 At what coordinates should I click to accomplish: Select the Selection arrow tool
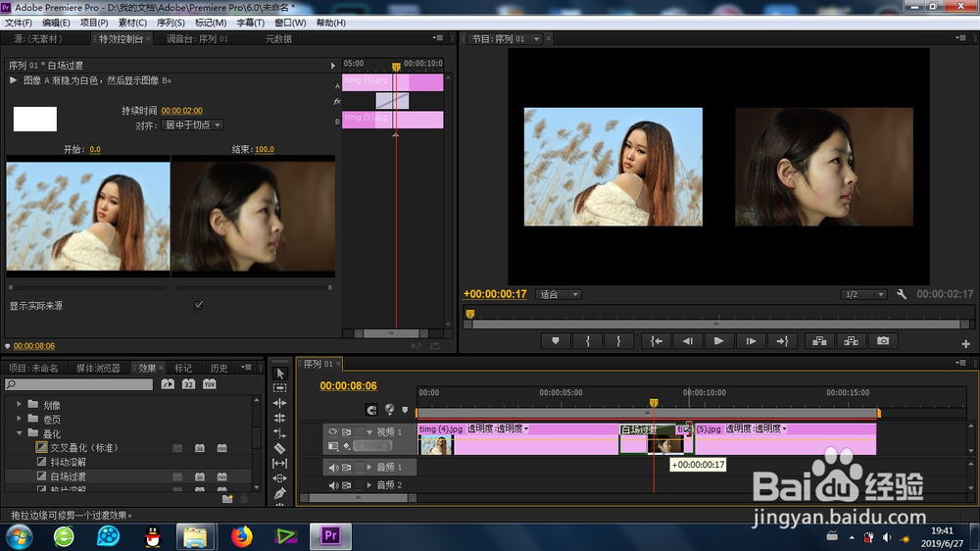coord(280,374)
